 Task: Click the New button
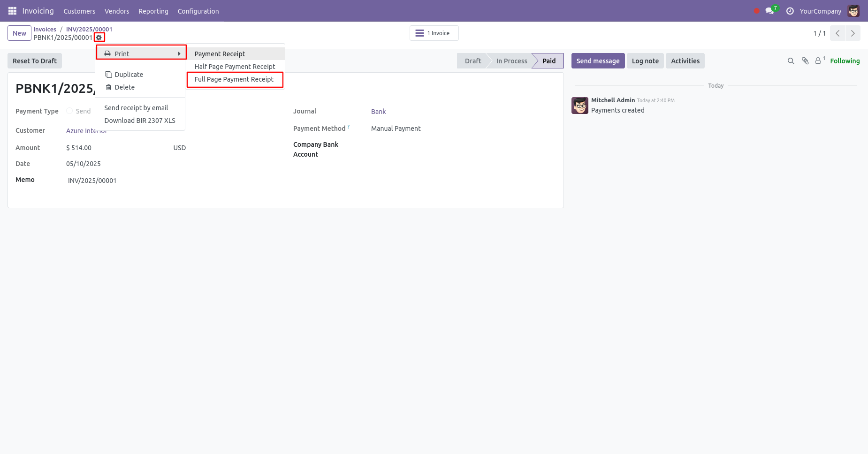(x=19, y=33)
